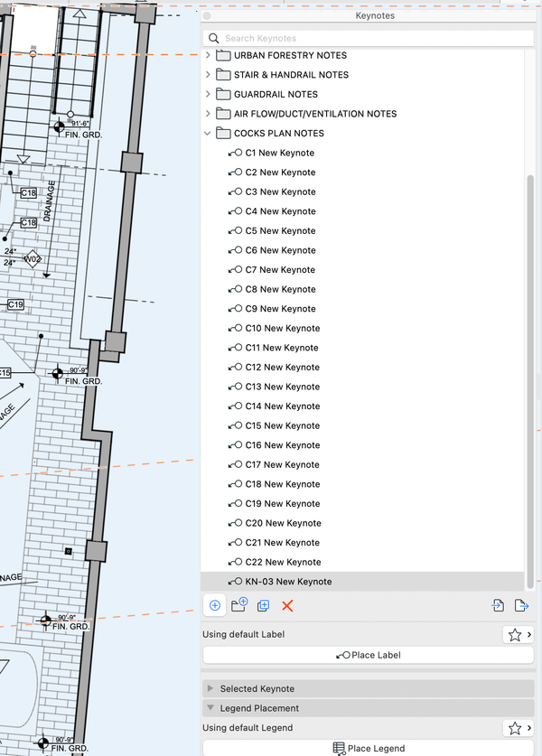542x756 pixels.
Task: Click the COCKS PLAN NOTES folder icon
Action: point(223,133)
